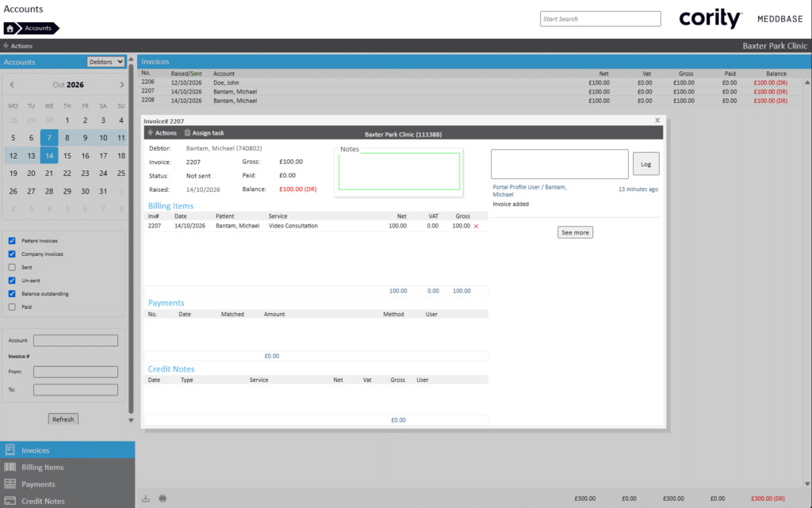Toggle the Patient invoices checkbox
Image resolution: width=812 pixels, height=508 pixels.
click(x=12, y=241)
